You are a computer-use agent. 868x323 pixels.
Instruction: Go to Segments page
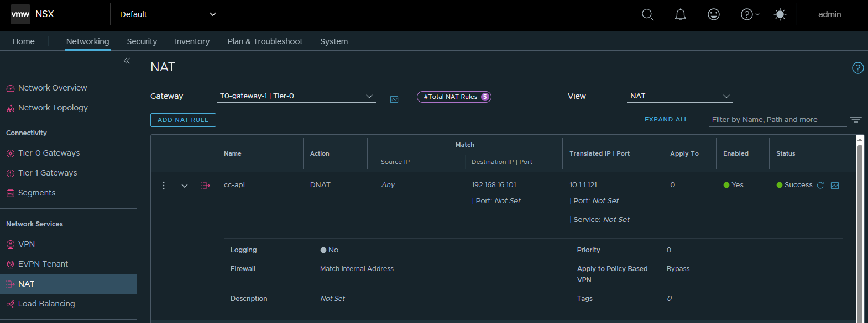click(x=36, y=193)
